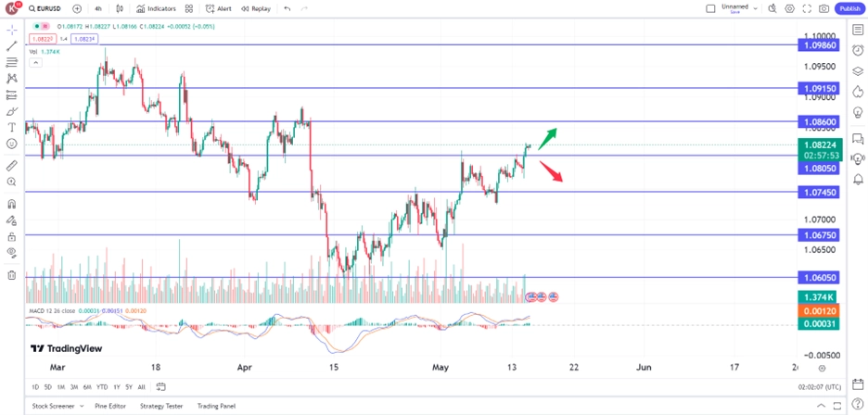Select the ruler measure tool
Screen dimensions: 868x415
[12, 166]
